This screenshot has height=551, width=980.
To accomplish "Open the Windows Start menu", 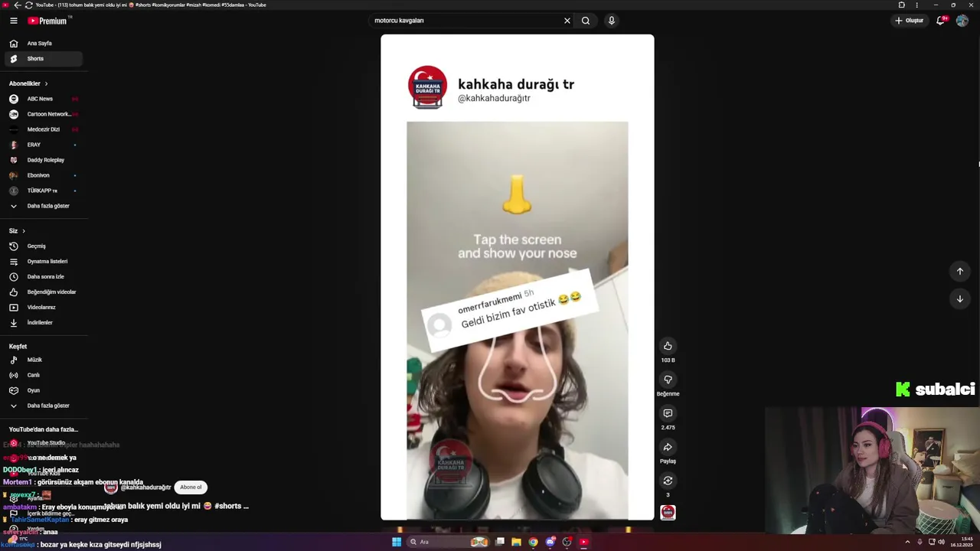I will (397, 542).
